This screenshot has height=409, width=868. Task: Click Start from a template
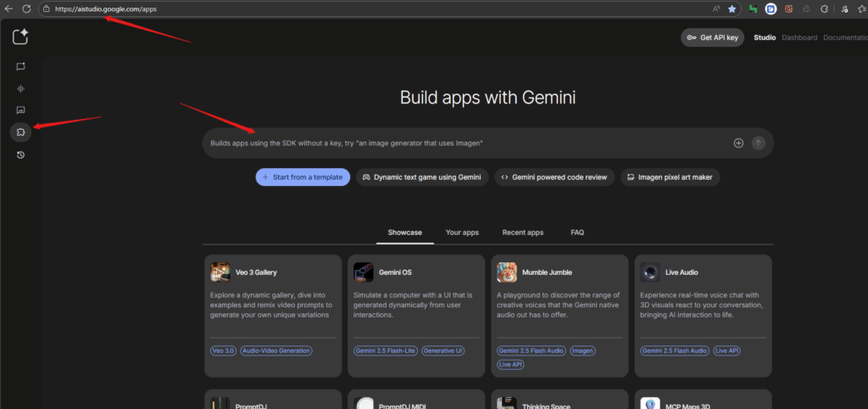click(303, 177)
